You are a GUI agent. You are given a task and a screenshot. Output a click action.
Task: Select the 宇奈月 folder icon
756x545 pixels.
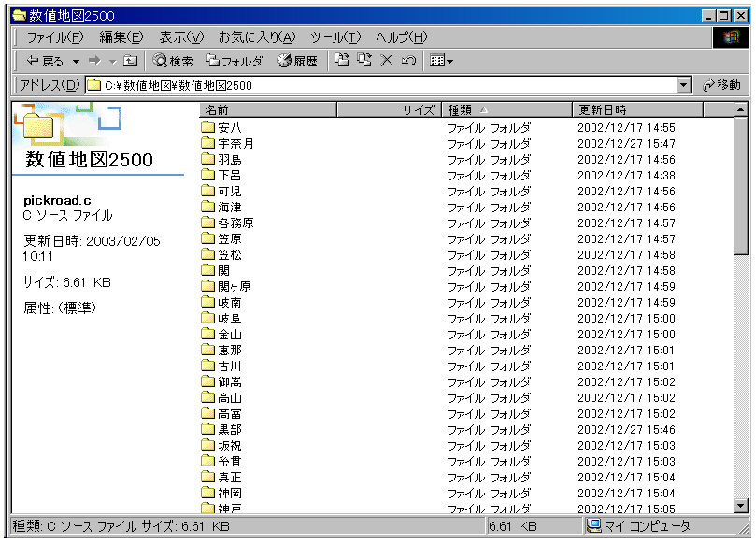click(207, 143)
